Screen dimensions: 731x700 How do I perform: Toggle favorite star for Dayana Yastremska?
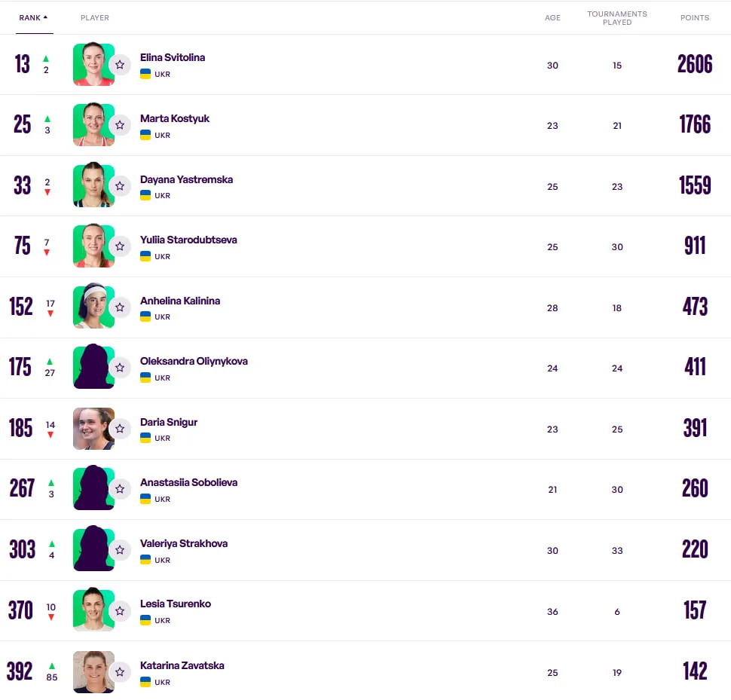coord(120,186)
